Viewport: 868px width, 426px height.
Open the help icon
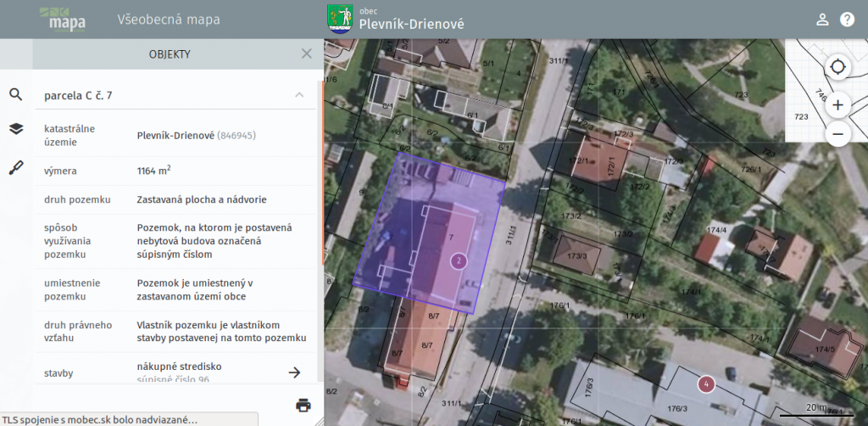pyautogui.click(x=847, y=20)
